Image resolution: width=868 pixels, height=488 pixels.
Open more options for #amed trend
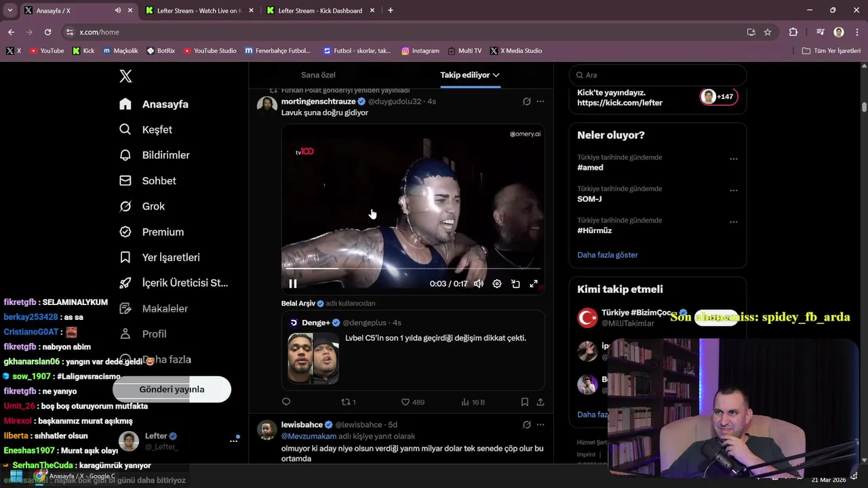734,159
